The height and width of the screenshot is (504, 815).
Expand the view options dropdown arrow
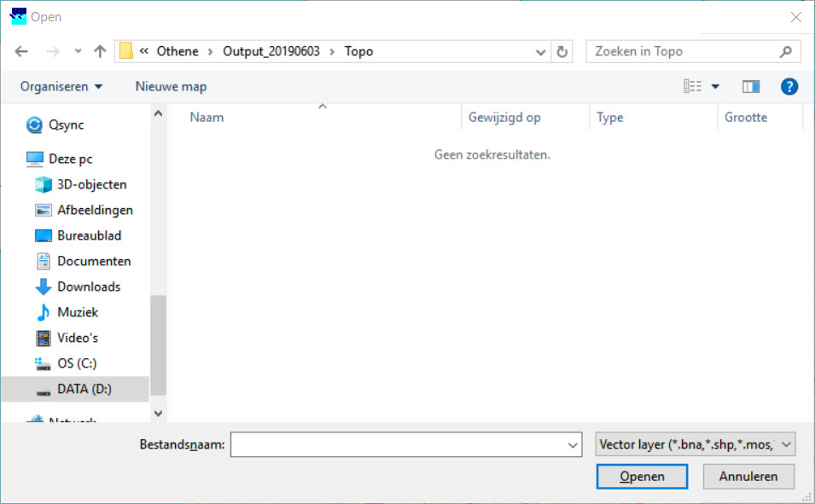click(715, 86)
